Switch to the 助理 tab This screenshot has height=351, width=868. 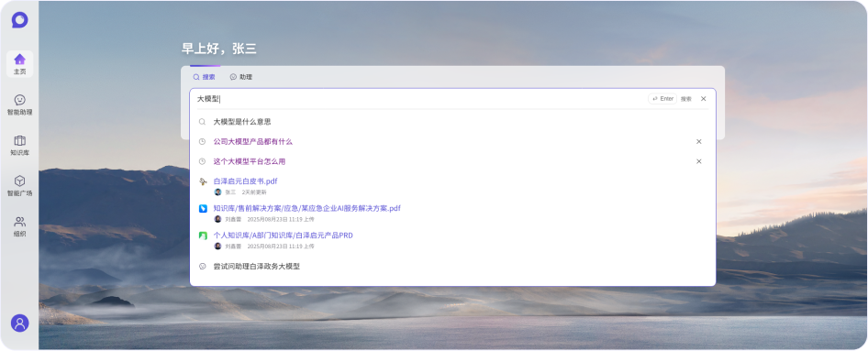[241, 77]
